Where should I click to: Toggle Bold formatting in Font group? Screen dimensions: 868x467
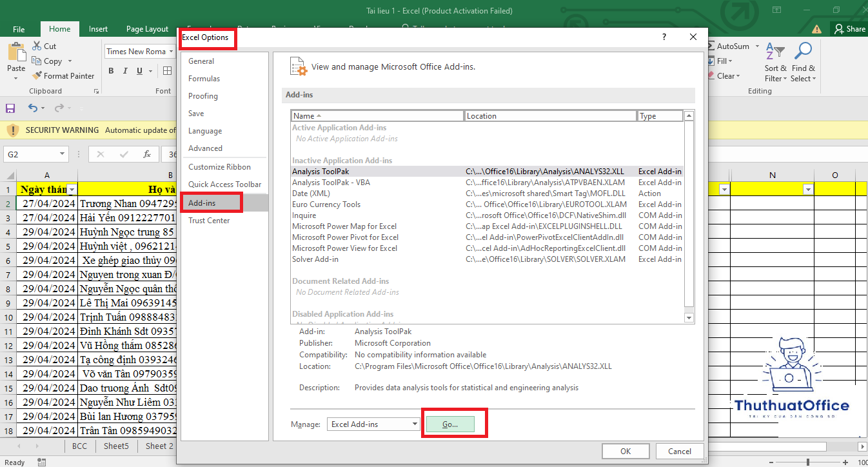click(111, 71)
